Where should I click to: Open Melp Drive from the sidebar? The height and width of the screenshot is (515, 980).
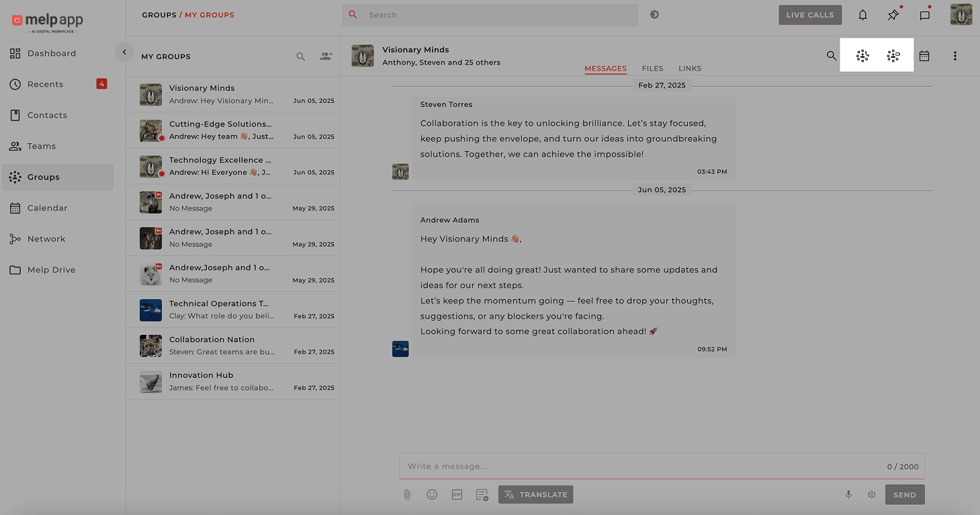(50, 270)
